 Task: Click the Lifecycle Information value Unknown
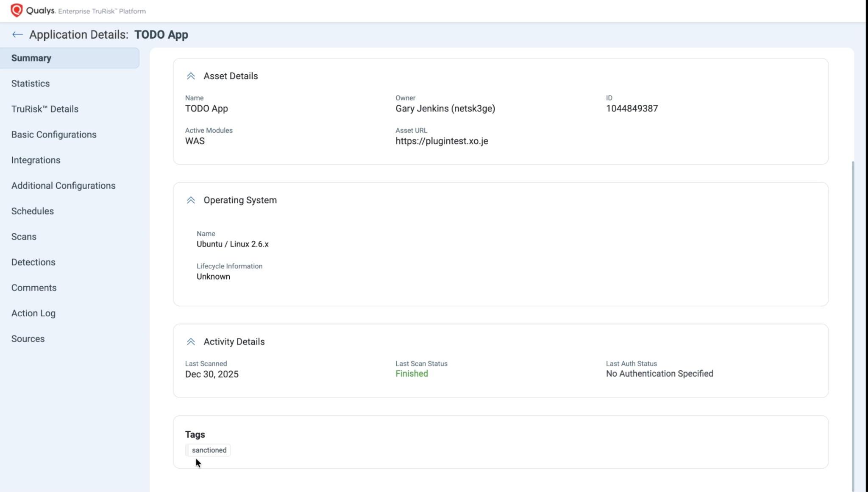[x=213, y=277]
